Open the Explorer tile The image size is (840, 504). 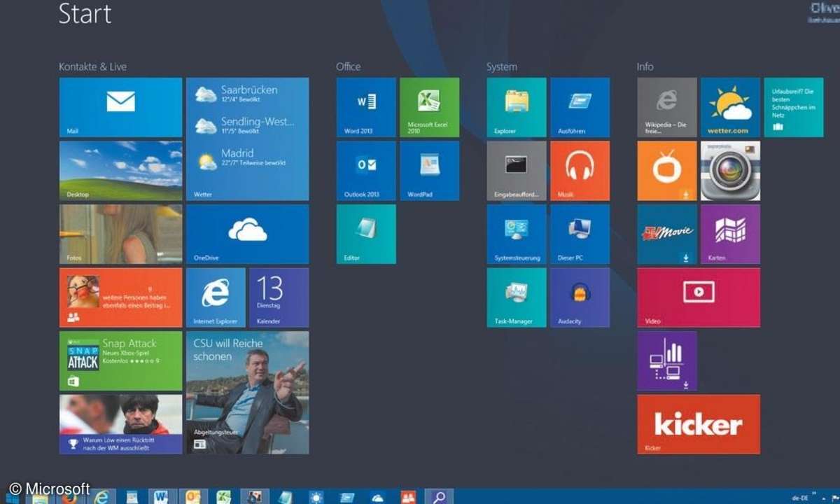(x=517, y=107)
